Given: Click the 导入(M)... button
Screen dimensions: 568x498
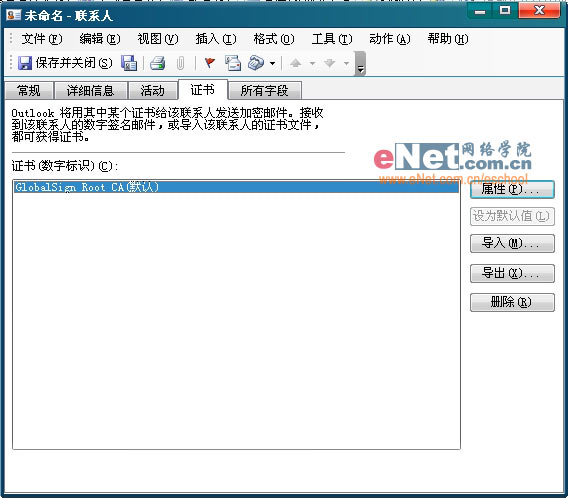Looking at the screenshot, I should point(512,243).
